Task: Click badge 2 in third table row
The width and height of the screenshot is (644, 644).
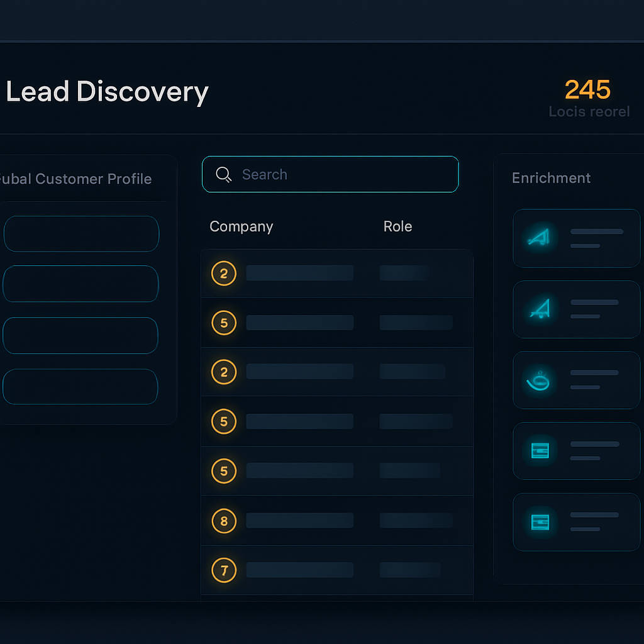Action: 224,372
